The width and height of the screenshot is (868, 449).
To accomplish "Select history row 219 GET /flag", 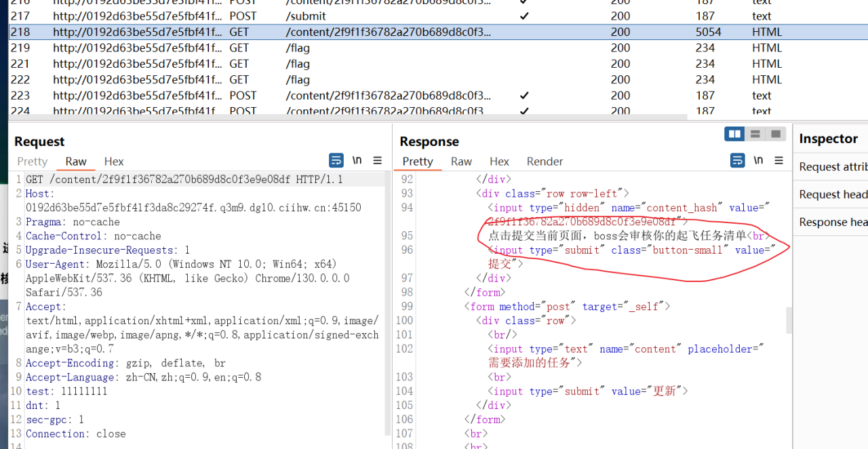I will click(438, 47).
